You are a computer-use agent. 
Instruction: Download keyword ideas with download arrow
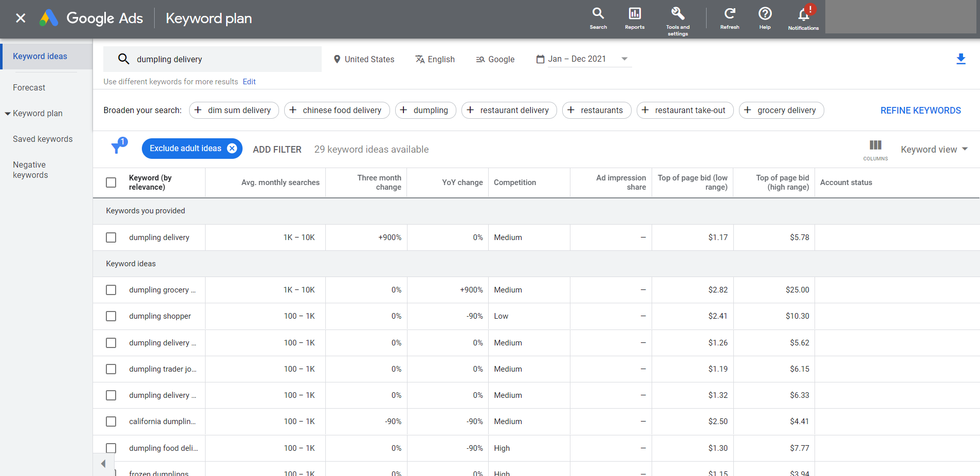pyautogui.click(x=961, y=59)
